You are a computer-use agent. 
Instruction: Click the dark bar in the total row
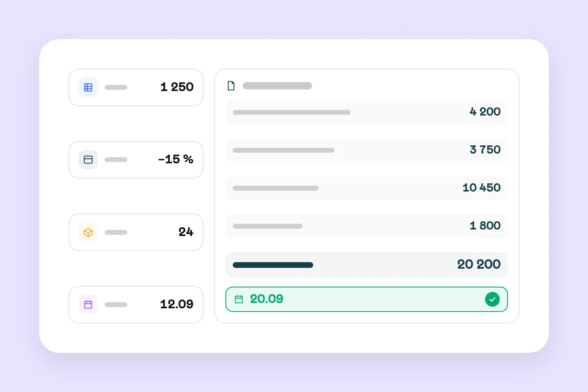pos(273,265)
